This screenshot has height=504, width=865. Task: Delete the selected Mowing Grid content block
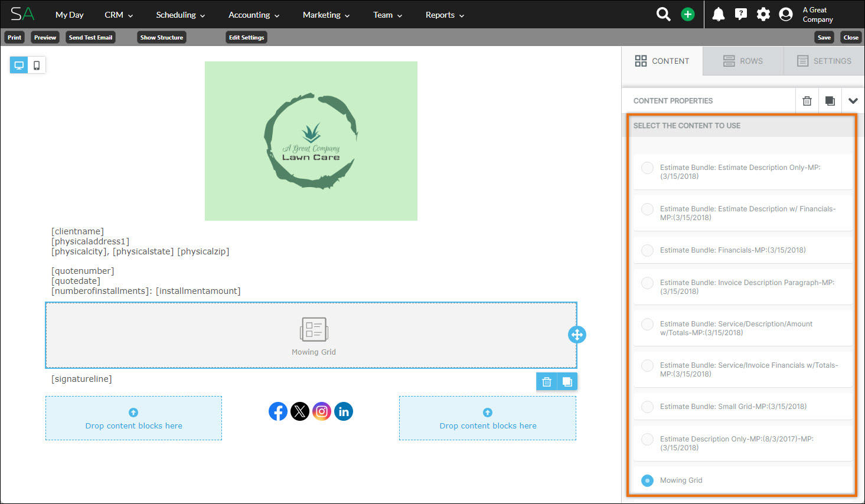[x=546, y=381]
